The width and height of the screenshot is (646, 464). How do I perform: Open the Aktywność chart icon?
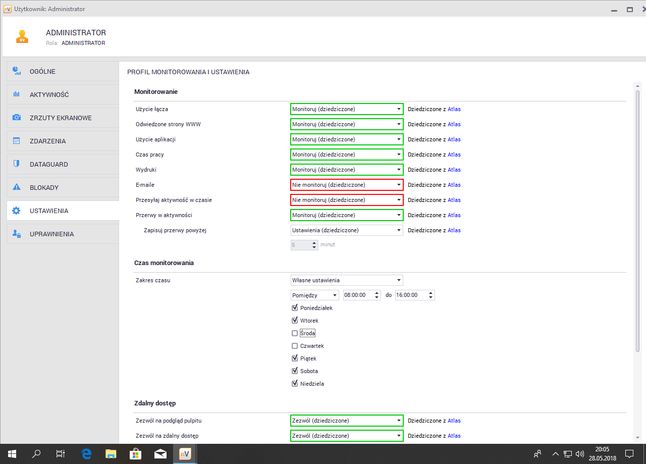(16, 94)
